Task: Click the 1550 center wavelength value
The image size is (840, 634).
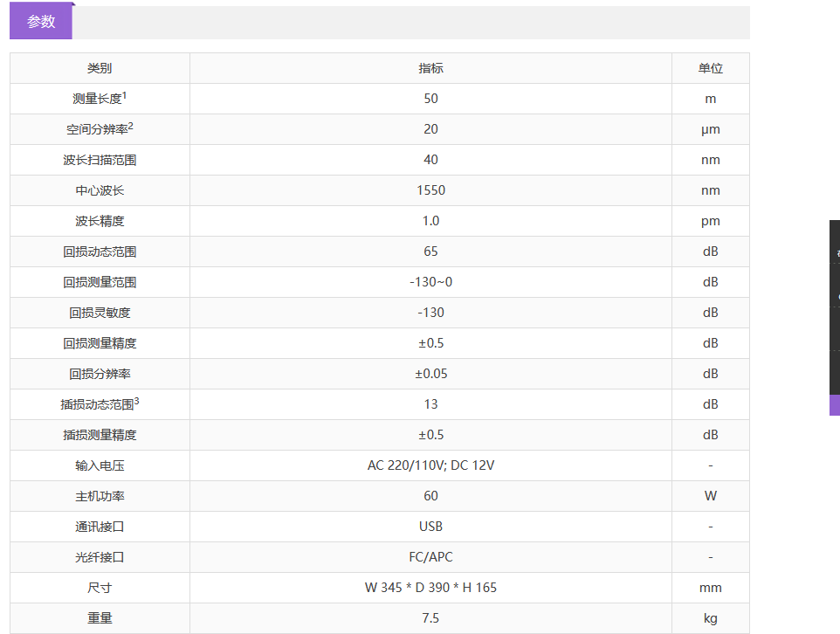Action: [x=430, y=190]
